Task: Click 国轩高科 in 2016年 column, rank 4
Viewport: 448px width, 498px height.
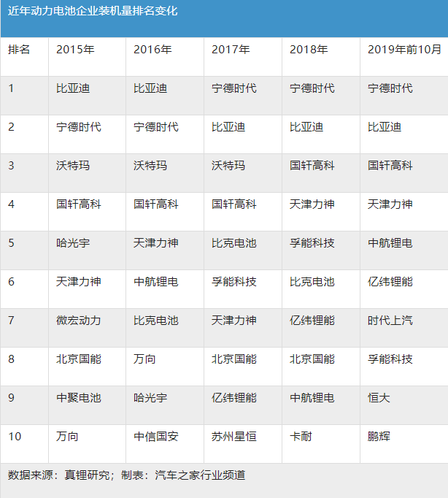Action: click(156, 204)
